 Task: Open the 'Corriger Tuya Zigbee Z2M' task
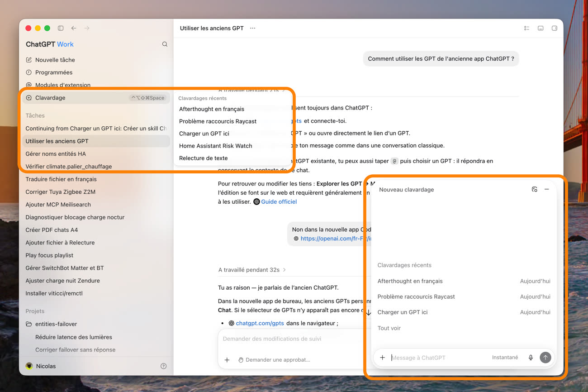click(96, 192)
